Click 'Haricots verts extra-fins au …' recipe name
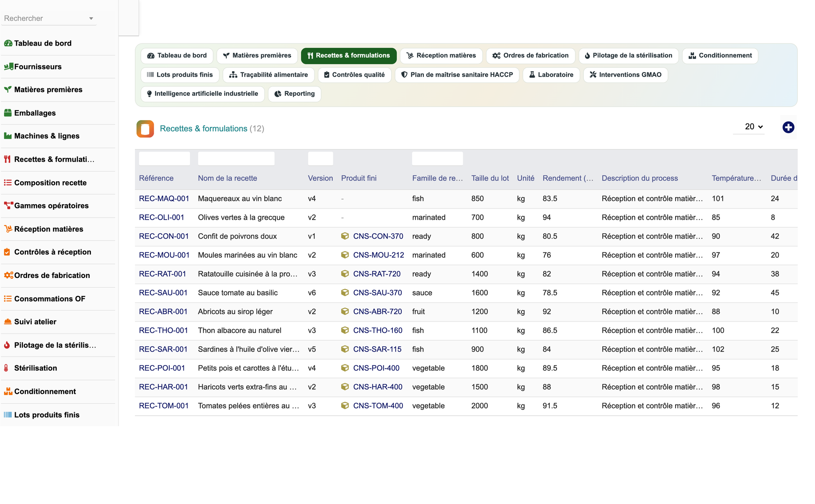 pyautogui.click(x=247, y=387)
